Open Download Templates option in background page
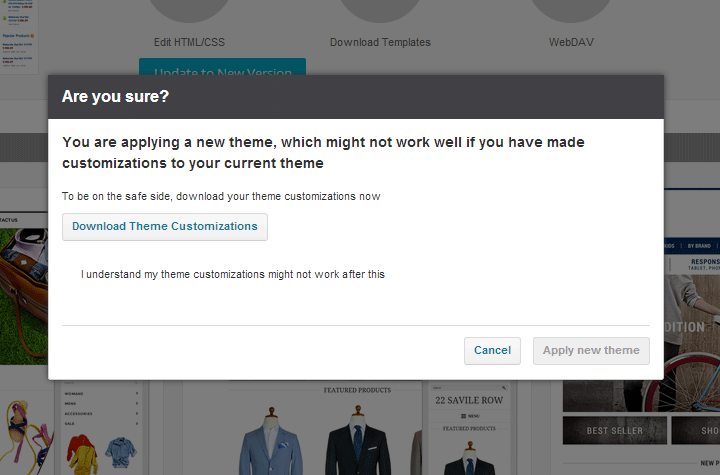The height and width of the screenshot is (475, 720). pyautogui.click(x=380, y=42)
